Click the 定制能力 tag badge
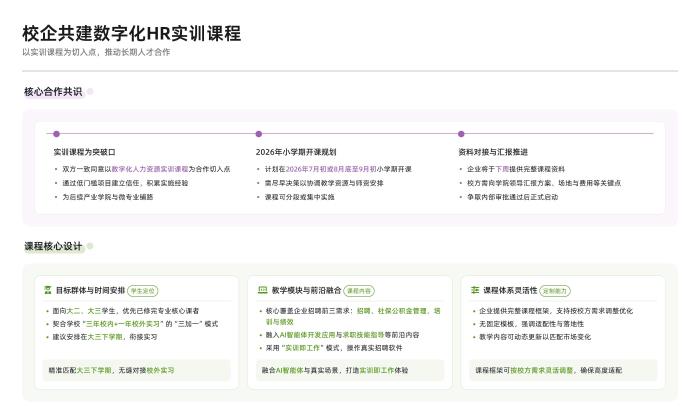The image size is (700, 411). [x=555, y=291]
